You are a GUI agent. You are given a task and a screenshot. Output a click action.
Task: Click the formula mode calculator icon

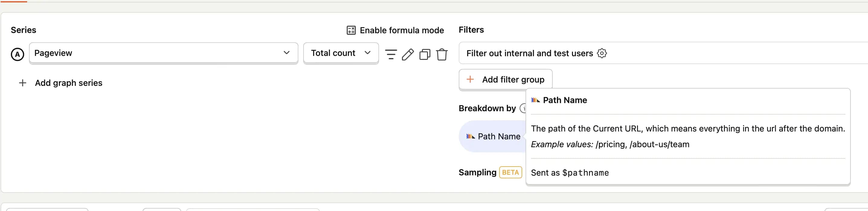(x=351, y=30)
